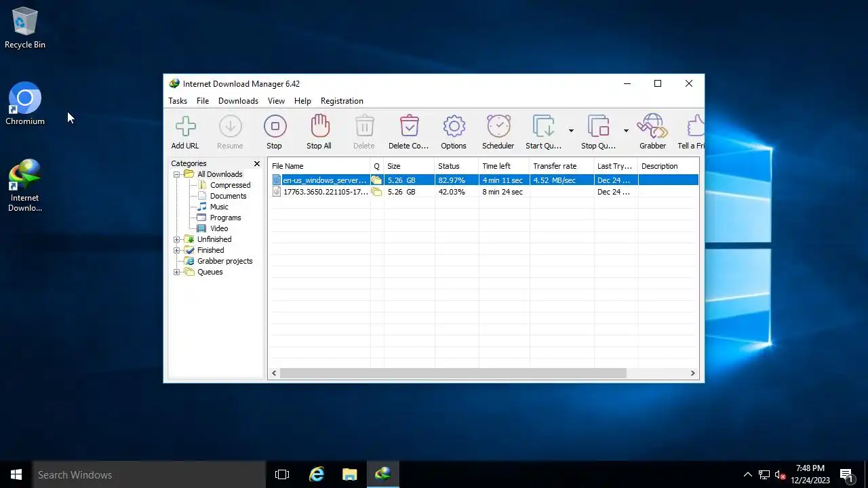Open the Help menu
Viewport: 868px width, 488px height.
(x=302, y=101)
